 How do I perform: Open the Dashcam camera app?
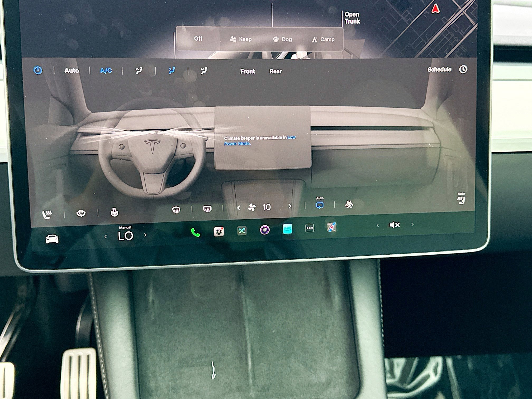[x=219, y=231]
